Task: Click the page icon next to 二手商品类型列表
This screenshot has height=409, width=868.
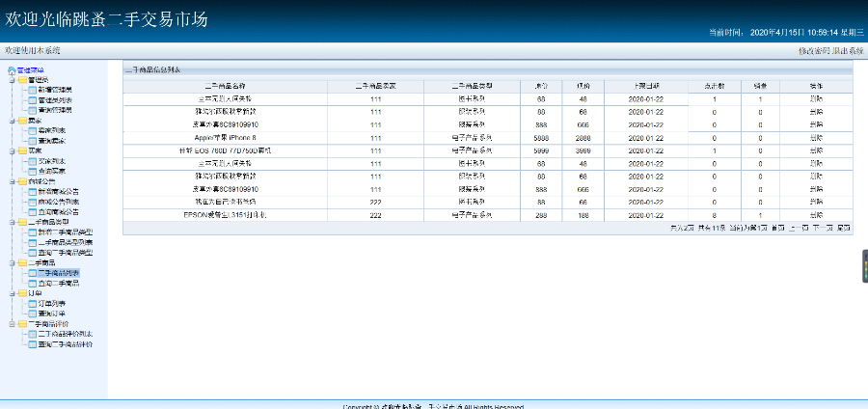Action: [x=32, y=242]
